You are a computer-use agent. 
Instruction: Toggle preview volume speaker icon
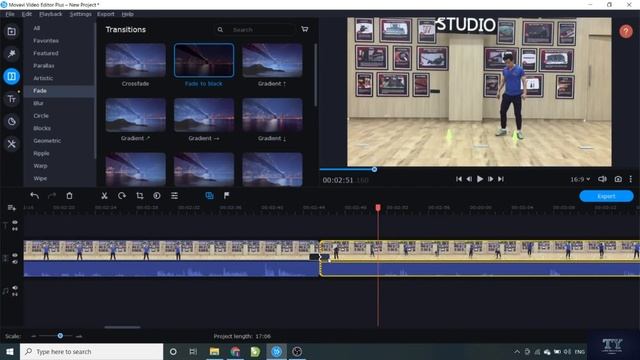point(602,179)
